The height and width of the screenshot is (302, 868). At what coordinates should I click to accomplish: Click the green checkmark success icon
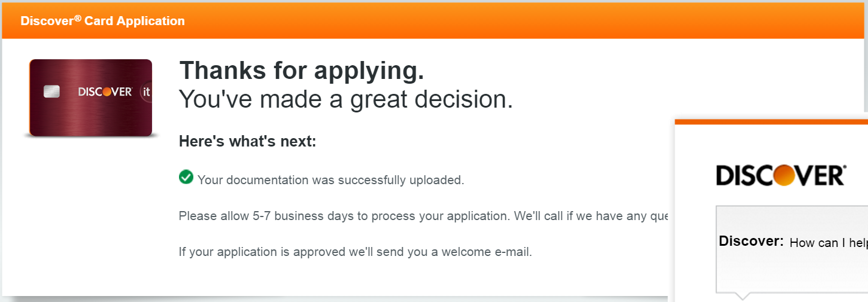click(186, 177)
